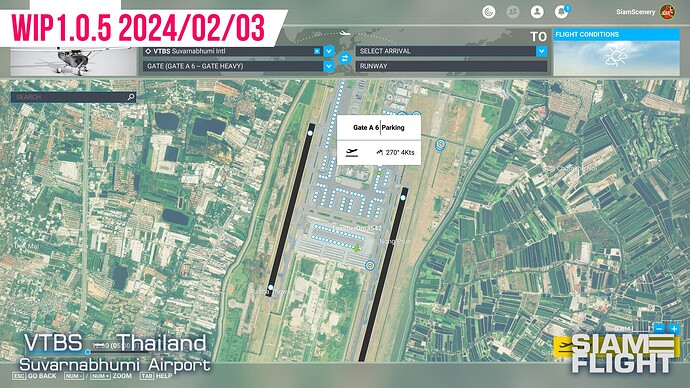Select the circular marker east of terminal

(x=440, y=144)
